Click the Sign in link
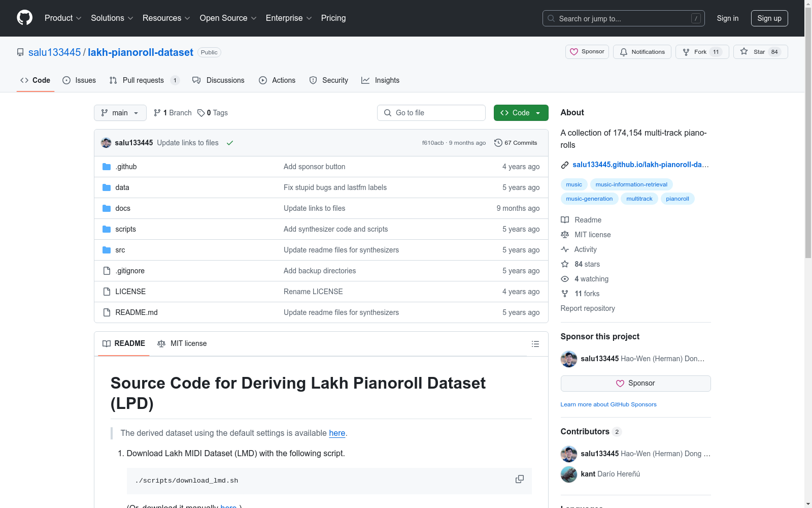812x508 pixels. point(728,18)
